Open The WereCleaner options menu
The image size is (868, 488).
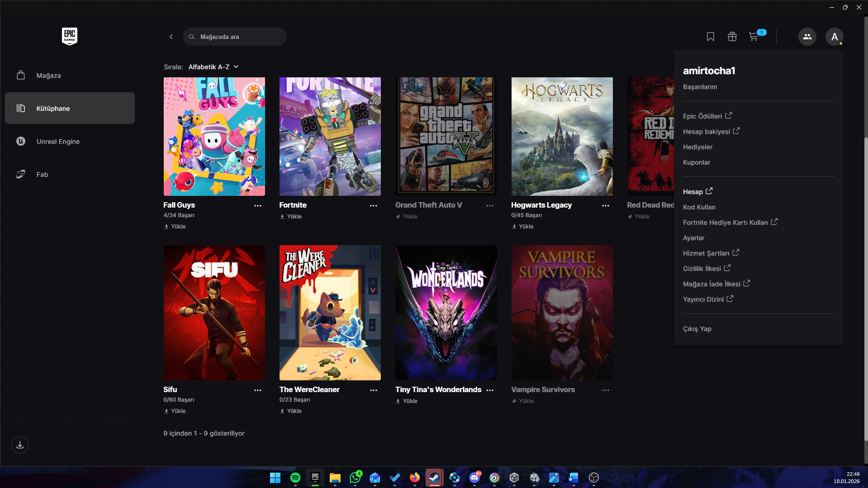(374, 390)
